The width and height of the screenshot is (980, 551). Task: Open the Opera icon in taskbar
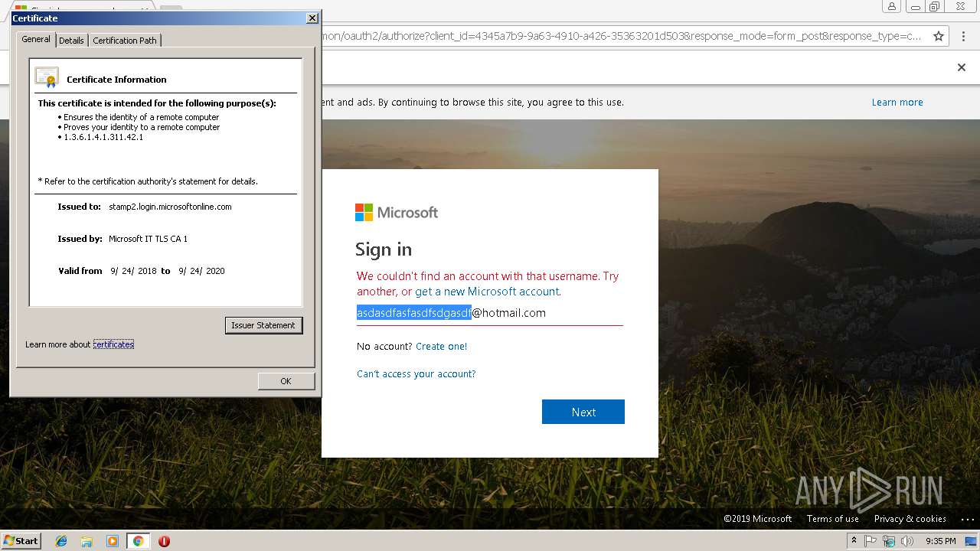164,541
